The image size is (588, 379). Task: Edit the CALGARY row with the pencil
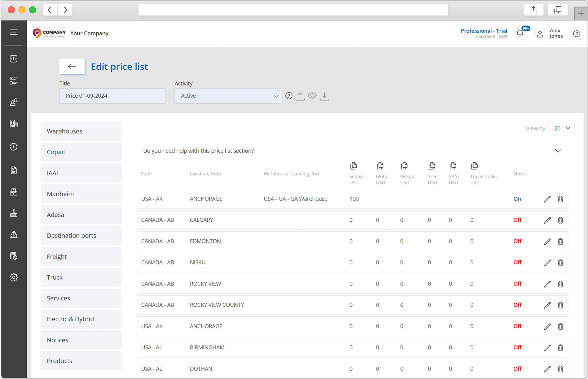point(547,220)
